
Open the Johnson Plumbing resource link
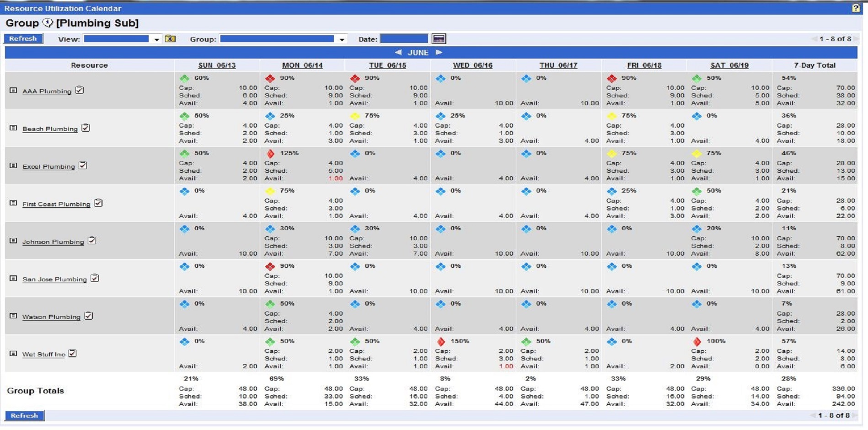tap(54, 242)
